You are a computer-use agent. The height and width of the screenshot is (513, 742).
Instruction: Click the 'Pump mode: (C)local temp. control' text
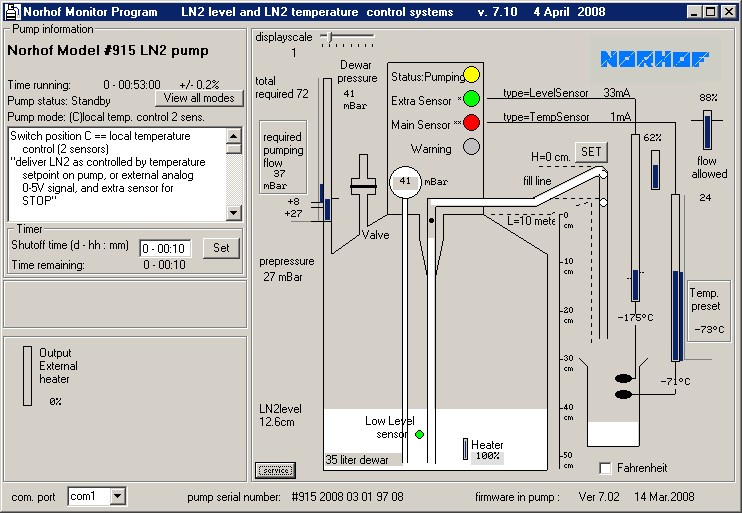106,117
